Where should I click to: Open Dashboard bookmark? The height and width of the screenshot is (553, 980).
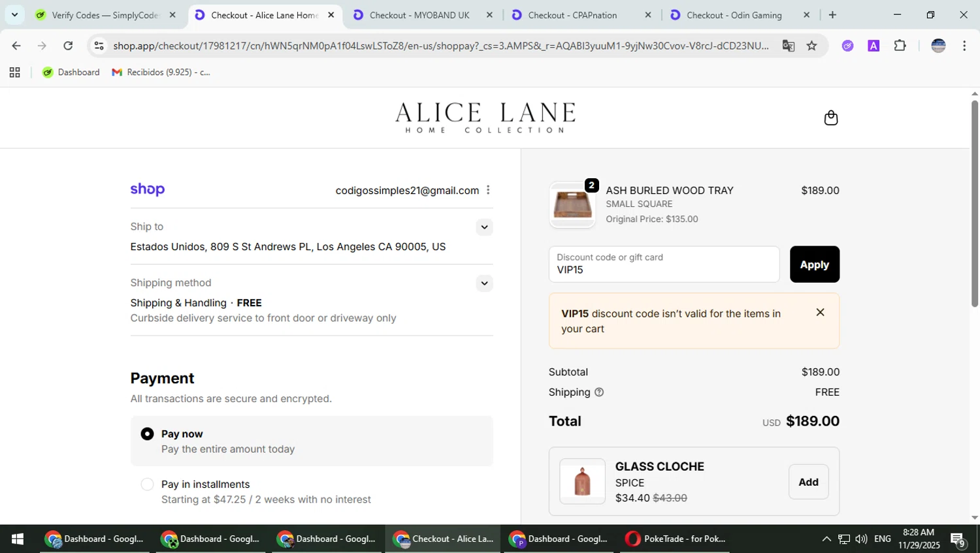tap(71, 72)
